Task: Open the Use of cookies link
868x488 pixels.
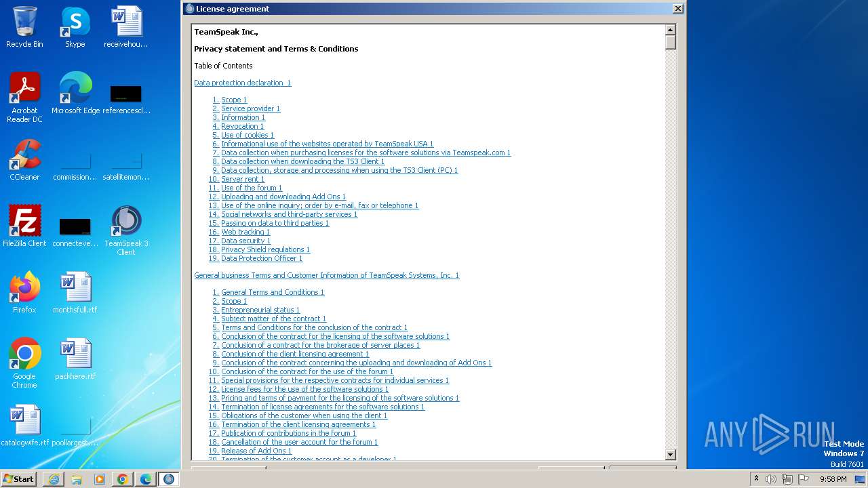Action: [x=248, y=135]
